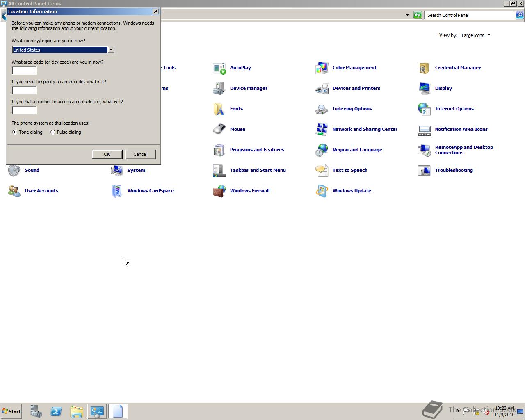Screen dimensions: 525x420
Task: Click the muted volume tray icon
Action: [x=486, y=411]
